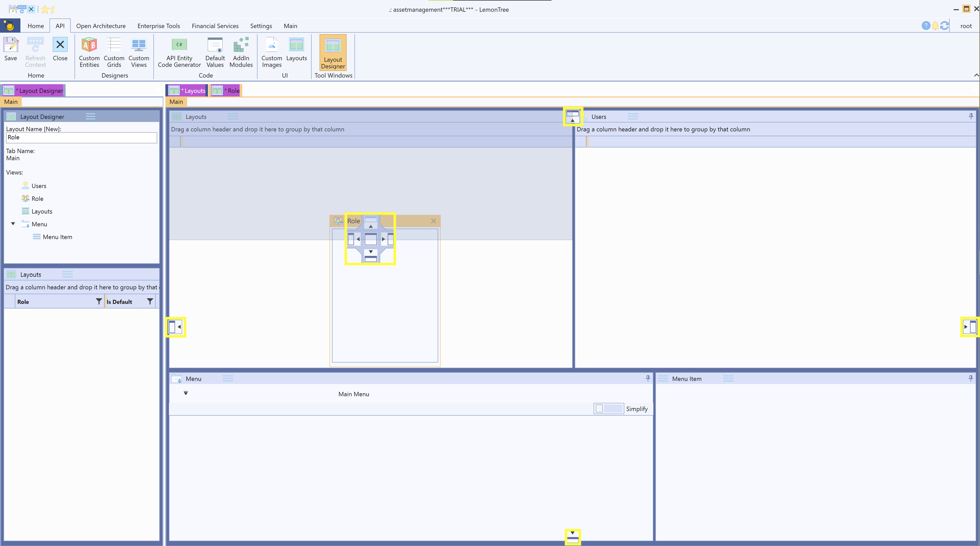Image resolution: width=980 pixels, height=546 pixels.
Task: Click the Save icon in ribbon
Action: pos(11,45)
